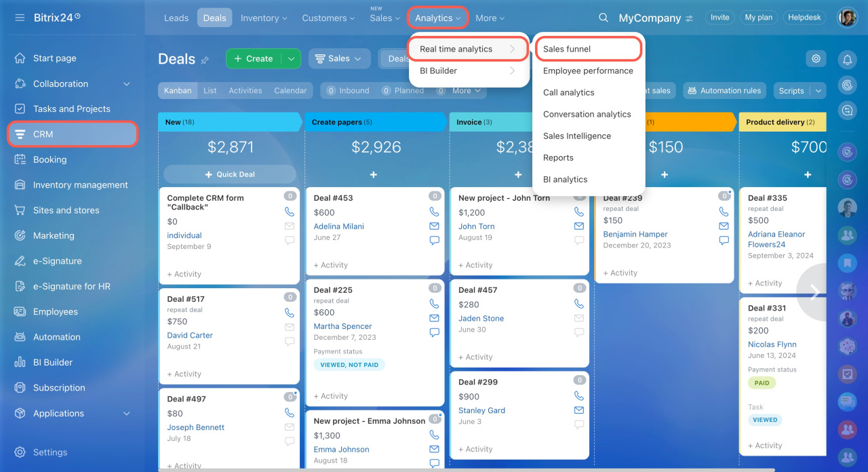This screenshot has width=868, height=472.
Task: Expand Applications section in sidebar
Action: (126, 414)
